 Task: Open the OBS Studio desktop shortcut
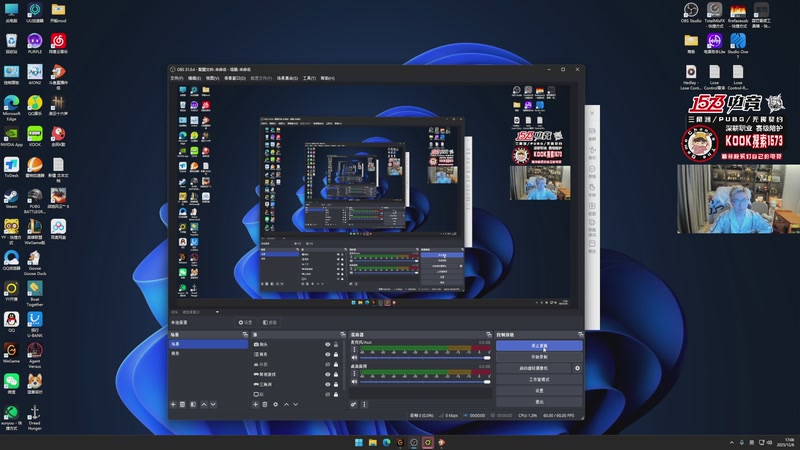pos(691,13)
